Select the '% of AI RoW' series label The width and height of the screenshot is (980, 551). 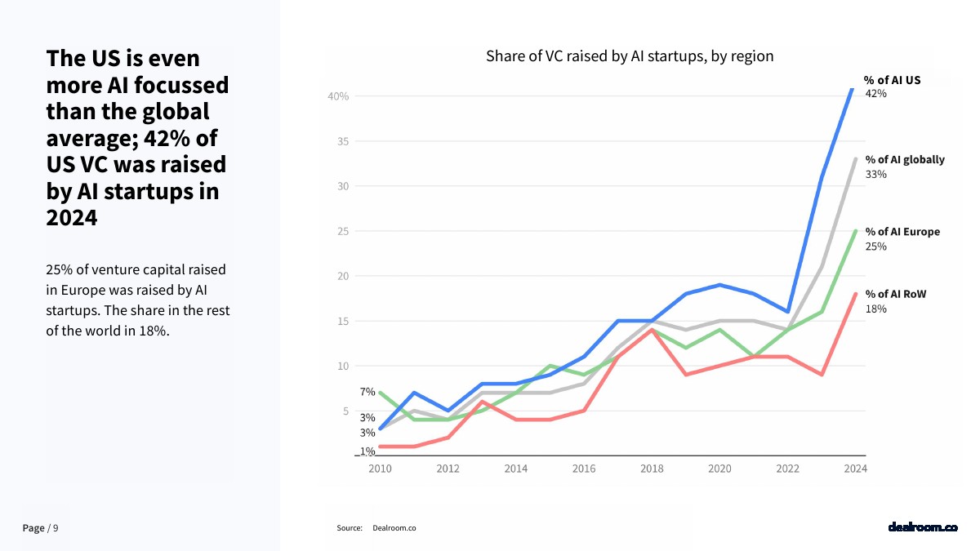click(896, 294)
